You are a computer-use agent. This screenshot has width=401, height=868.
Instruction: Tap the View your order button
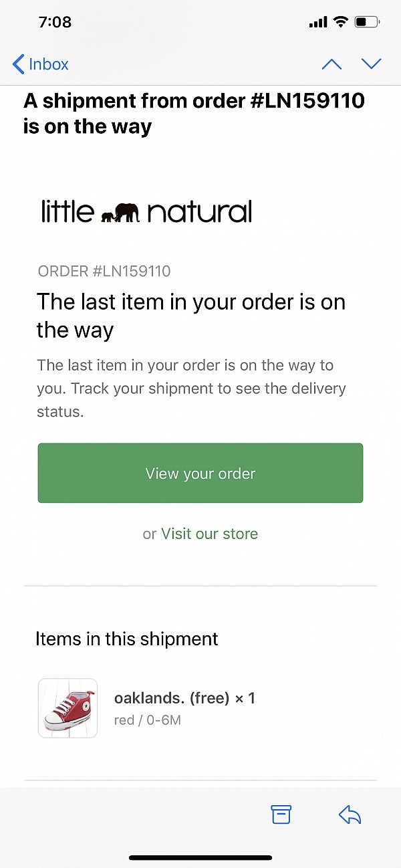coord(200,473)
